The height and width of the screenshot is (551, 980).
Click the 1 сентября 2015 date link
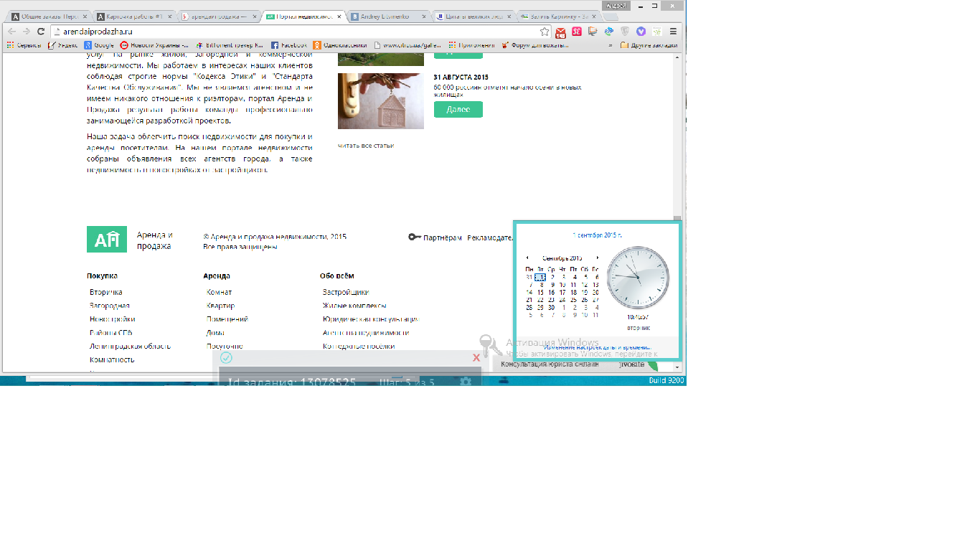(598, 235)
